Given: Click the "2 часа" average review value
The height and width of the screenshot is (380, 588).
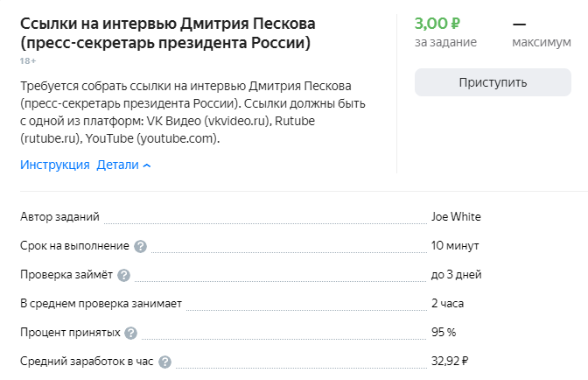Looking at the screenshot, I should [x=447, y=304].
